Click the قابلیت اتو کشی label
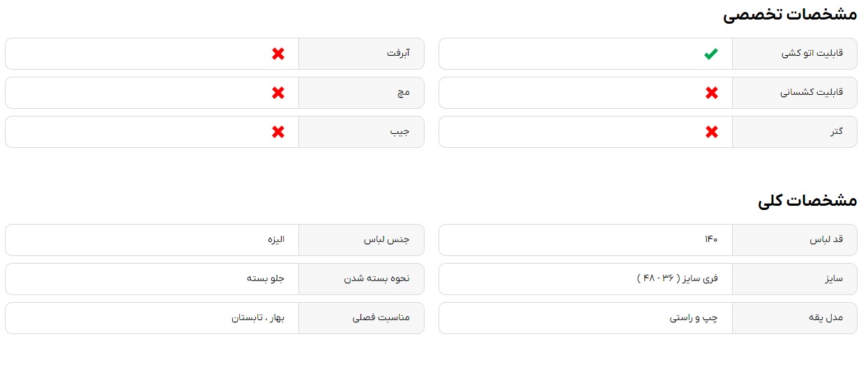 pyautogui.click(x=812, y=54)
